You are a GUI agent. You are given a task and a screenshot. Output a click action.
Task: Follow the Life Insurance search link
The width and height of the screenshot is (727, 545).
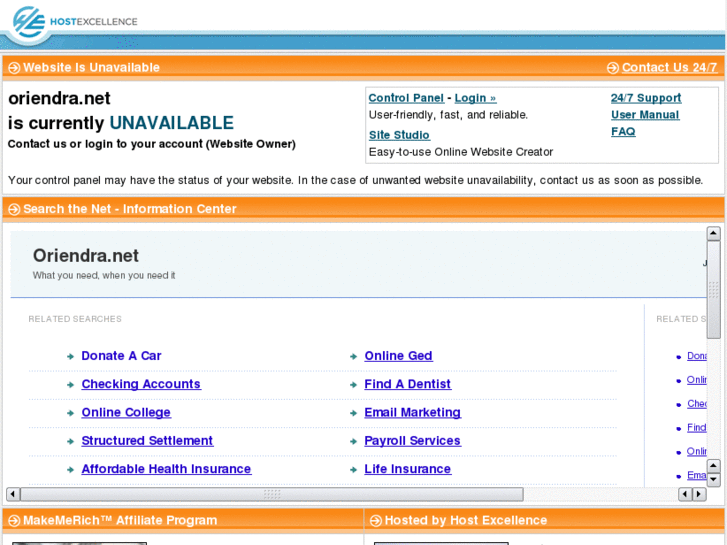[x=407, y=469]
